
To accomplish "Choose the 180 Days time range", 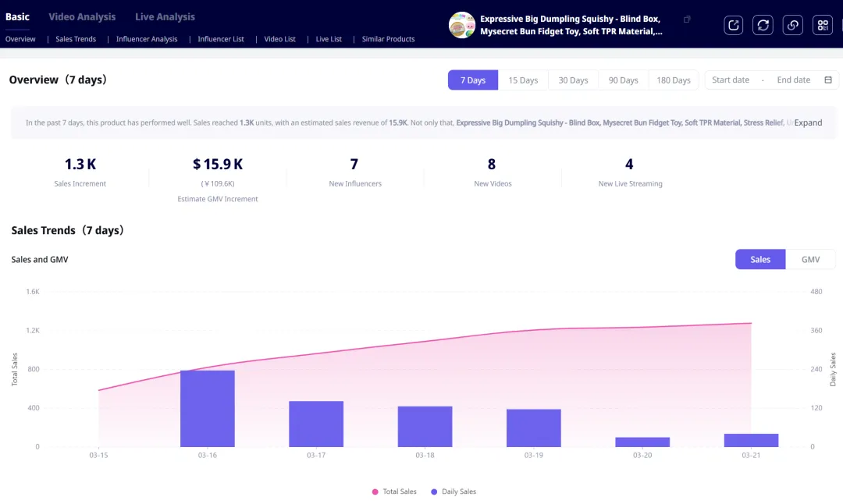I will tap(673, 80).
